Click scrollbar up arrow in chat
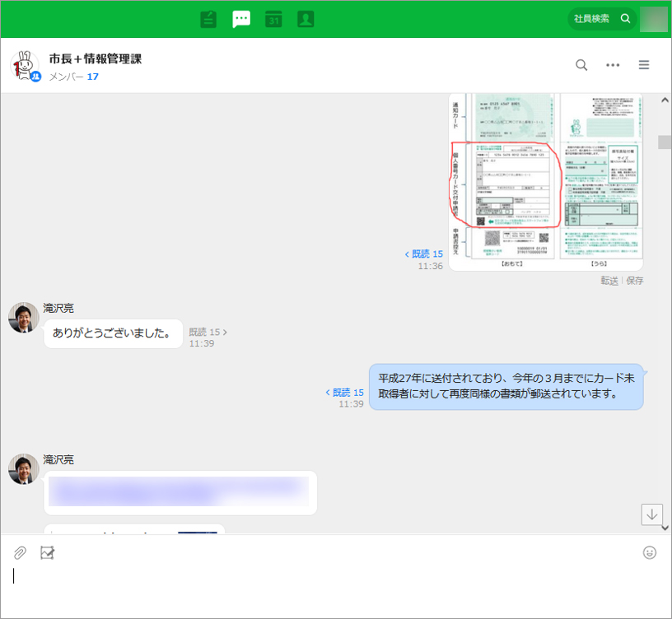672x619 pixels. pos(665,100)
